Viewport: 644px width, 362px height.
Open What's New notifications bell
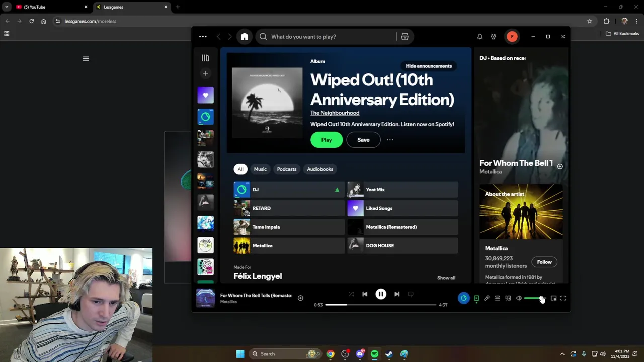[x=480, y=37]
